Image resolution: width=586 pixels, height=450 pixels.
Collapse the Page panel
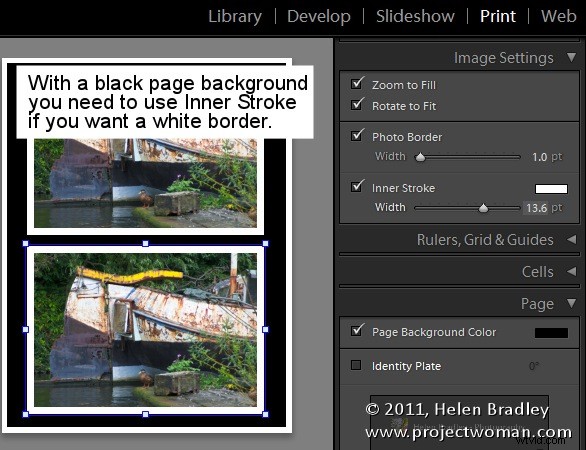click(x=571, y=303)
